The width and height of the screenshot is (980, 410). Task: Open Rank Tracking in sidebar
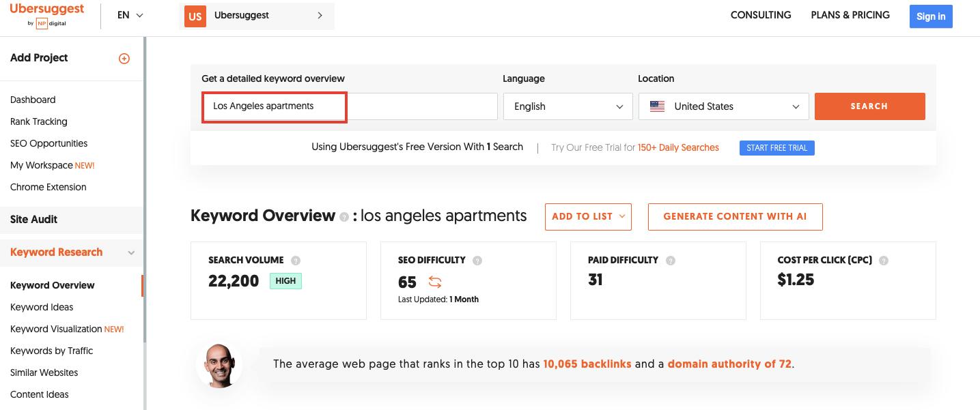click(39, 121)
